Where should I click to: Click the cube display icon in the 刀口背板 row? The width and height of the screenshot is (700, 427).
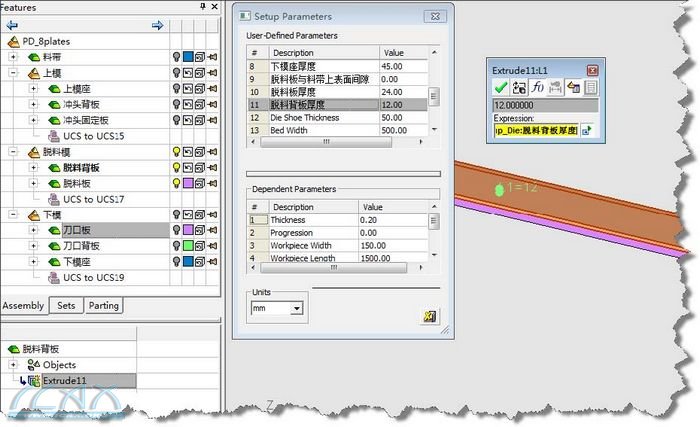[x=200, y=246]
